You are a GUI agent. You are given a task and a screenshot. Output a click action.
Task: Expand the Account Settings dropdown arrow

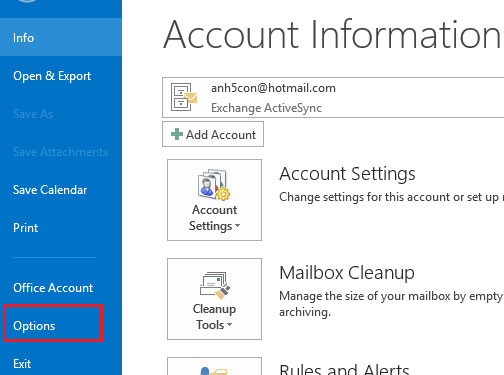(237, 226)
